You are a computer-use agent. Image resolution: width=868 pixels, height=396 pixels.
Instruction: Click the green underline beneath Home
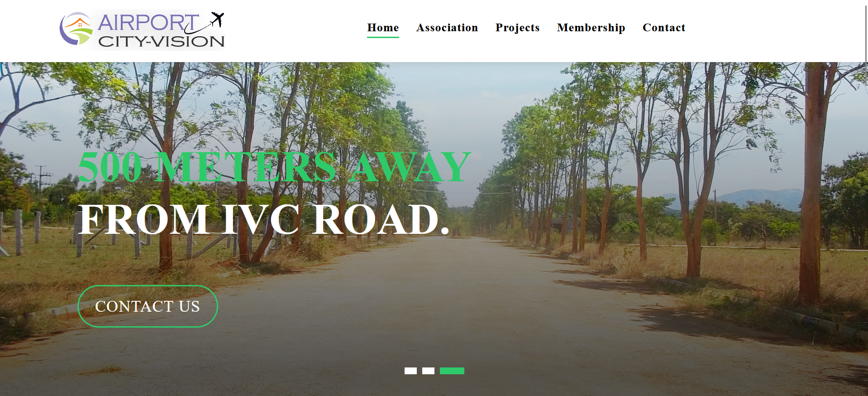coord(383,37)
